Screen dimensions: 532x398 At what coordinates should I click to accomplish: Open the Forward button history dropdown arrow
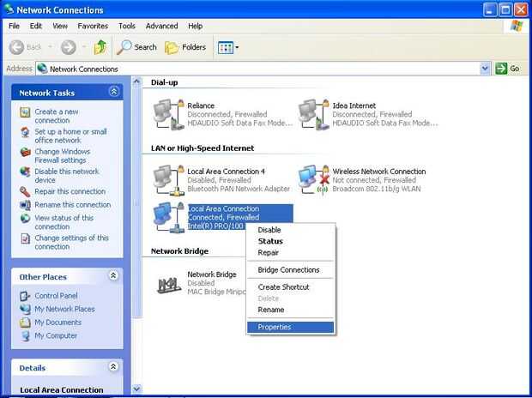pos(84,47)
